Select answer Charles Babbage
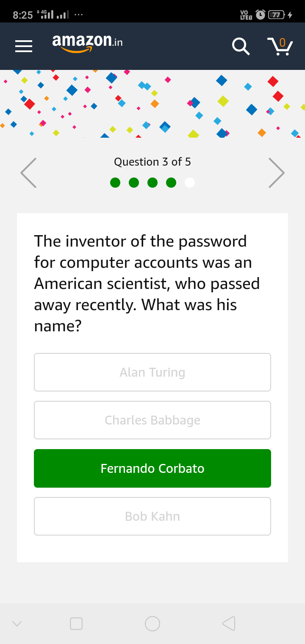Viewport: 305px width, 644px height. (152, 420)
